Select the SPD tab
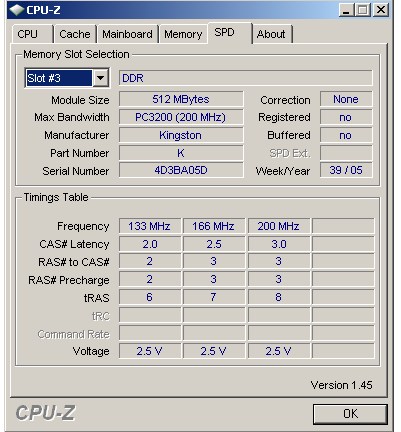This screenshot has height=432, width=401. tap(229, 33)
